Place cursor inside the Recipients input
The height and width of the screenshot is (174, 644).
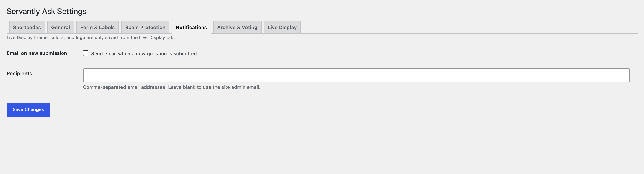[x=356, y=75]
